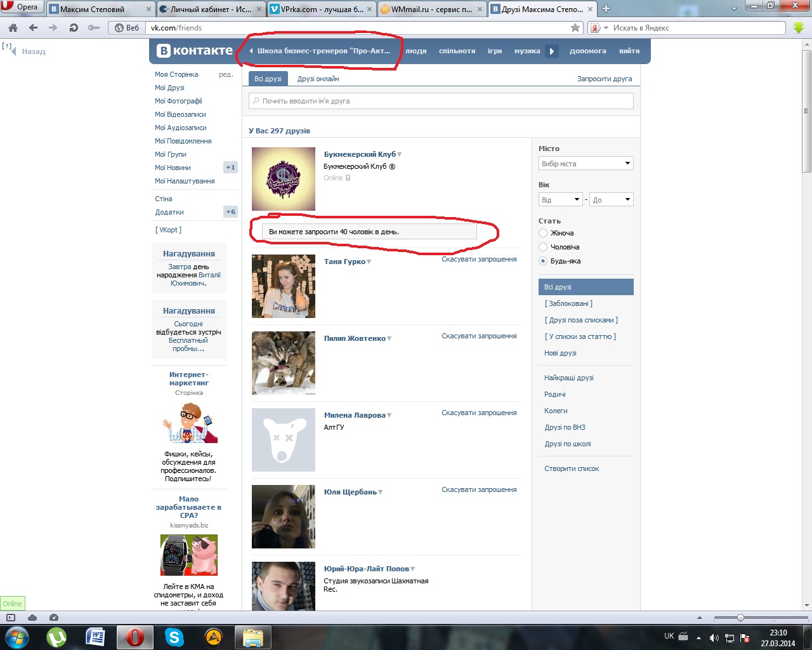Open Мої Налаштування in sidebar
The height and width of the screenshot is (650, 812).
click(185, 181)
